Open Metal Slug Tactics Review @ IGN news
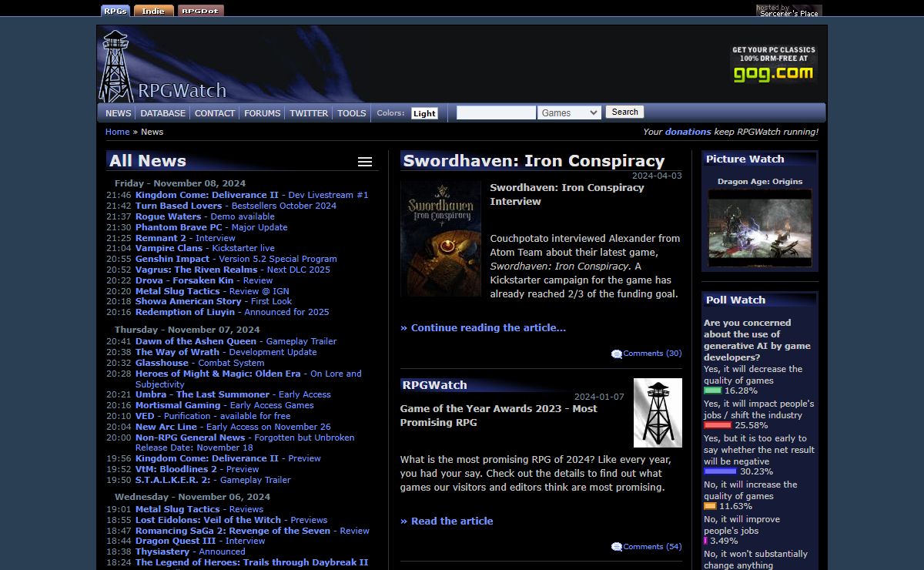This screenshot has height=570, width=924. point(213,291)
